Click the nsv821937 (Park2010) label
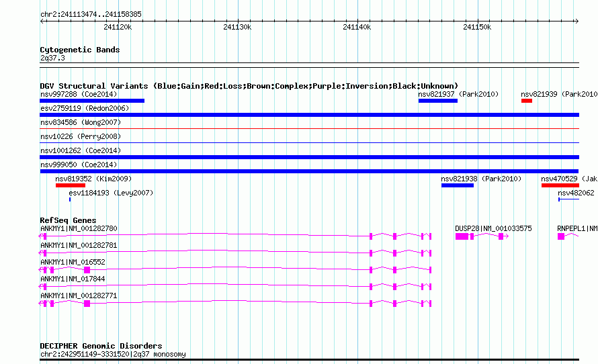 458,94
